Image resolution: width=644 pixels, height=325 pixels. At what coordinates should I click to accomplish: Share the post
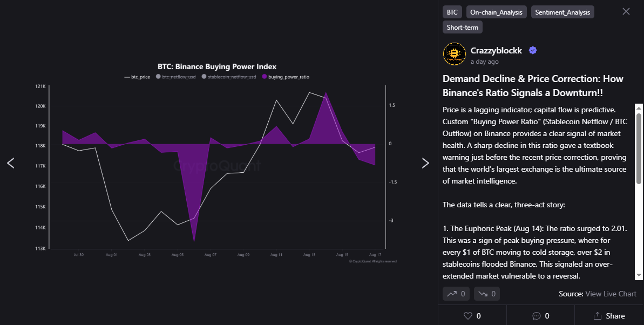(609, 315)
